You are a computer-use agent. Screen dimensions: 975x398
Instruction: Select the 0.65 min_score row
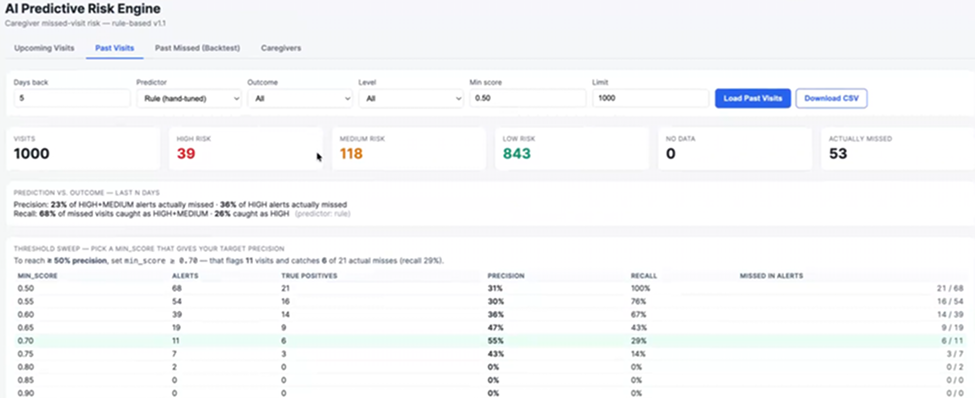[491, 328]
